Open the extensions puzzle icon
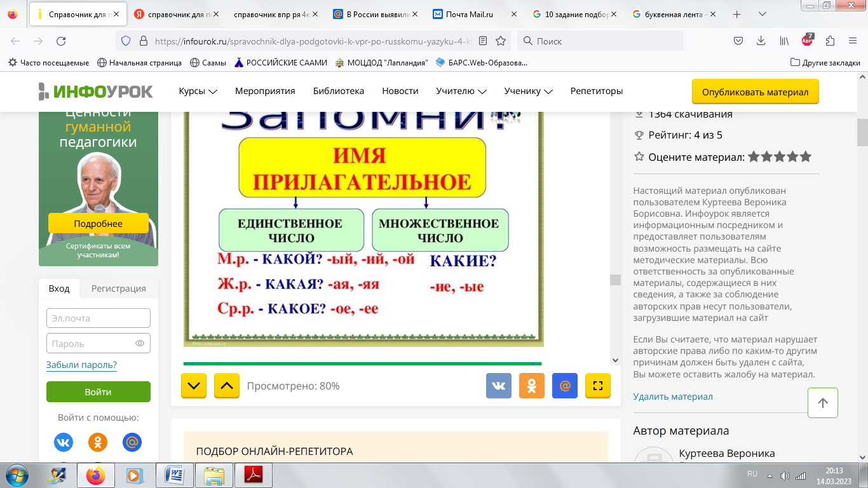The height and width of the screenshot is (488, 868). 830,41
